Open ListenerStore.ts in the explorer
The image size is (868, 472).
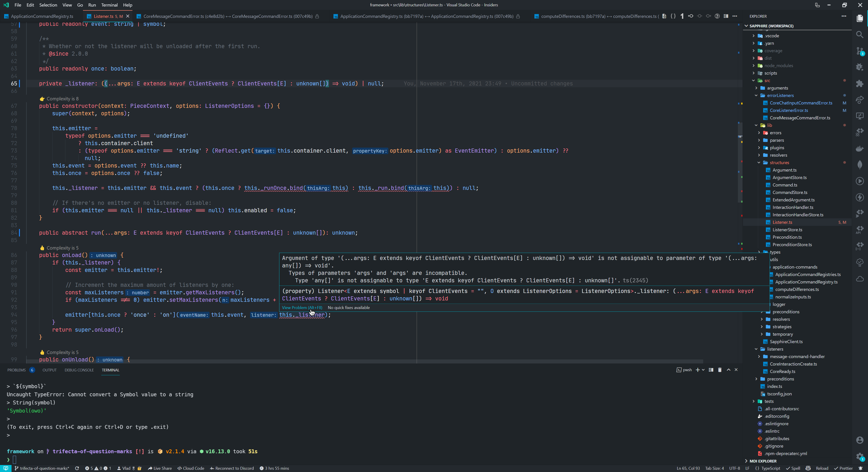pos(787,230)
